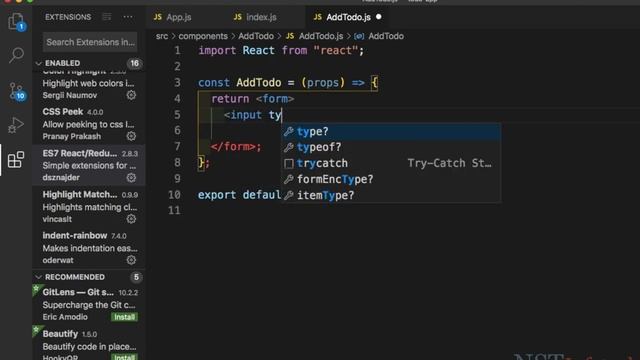640x360 pixels.
Task: Open the Extensions more actions ellipsis
Action: pyautogui.click(x=128, y=17)
